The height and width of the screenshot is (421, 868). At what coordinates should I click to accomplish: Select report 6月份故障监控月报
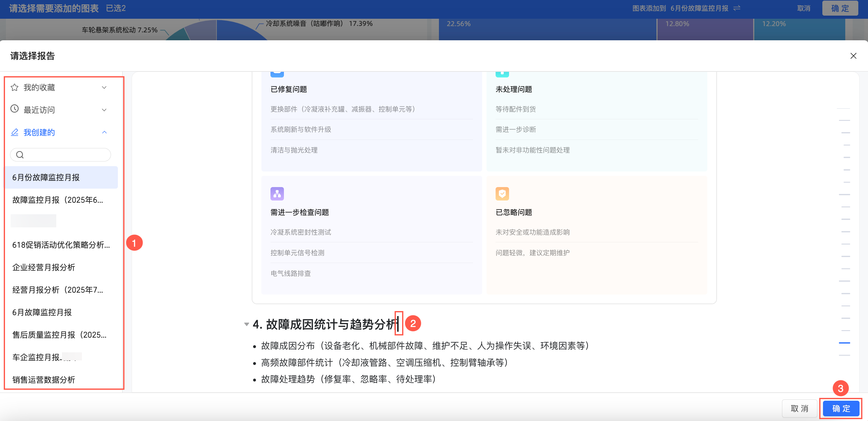point(61,177)
